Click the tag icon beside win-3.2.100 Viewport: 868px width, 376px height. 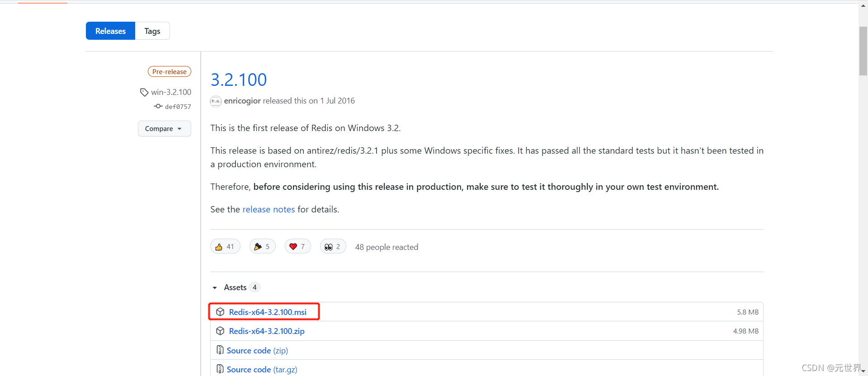point(144,92)
